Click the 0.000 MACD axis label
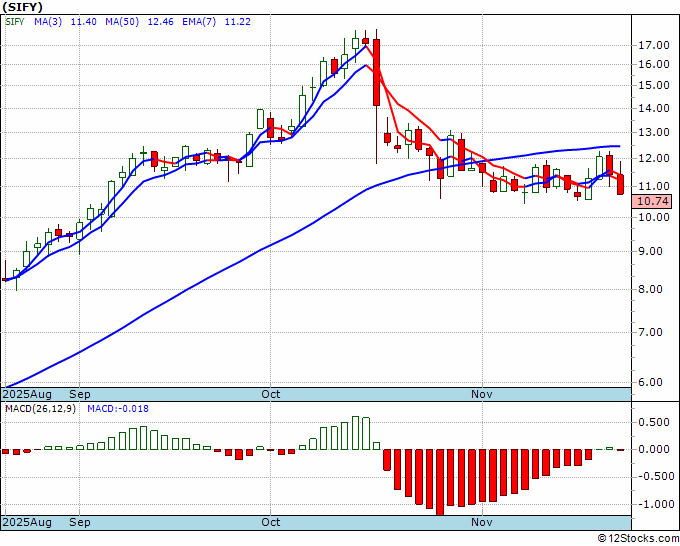 pos(654,449)
